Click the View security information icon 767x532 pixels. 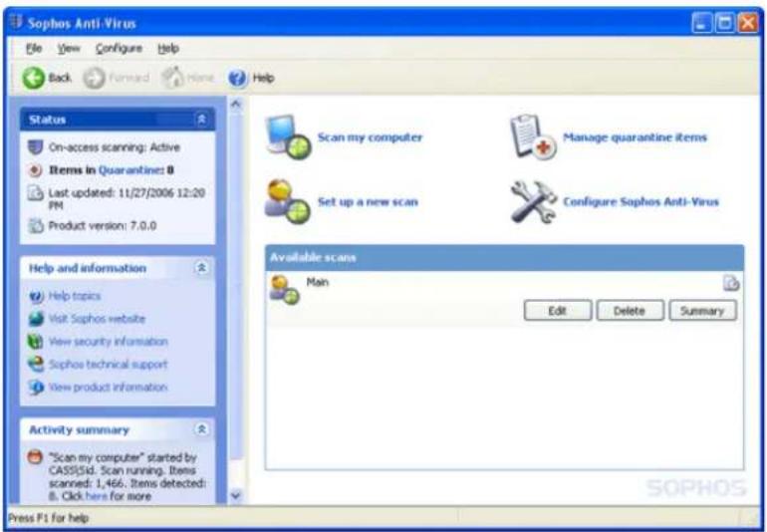pos(36,341)
